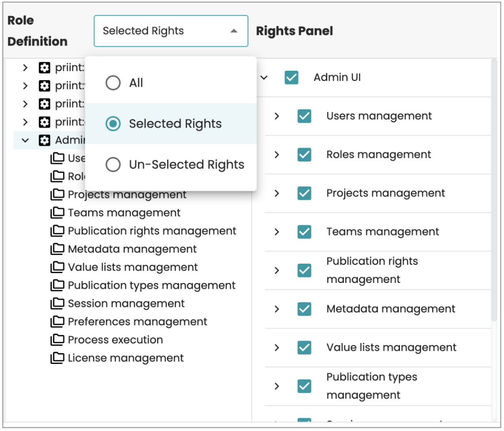Click the gear icon next to the Admin node
The height and width of the screenshot is (431, 504).
pos(44,140)
